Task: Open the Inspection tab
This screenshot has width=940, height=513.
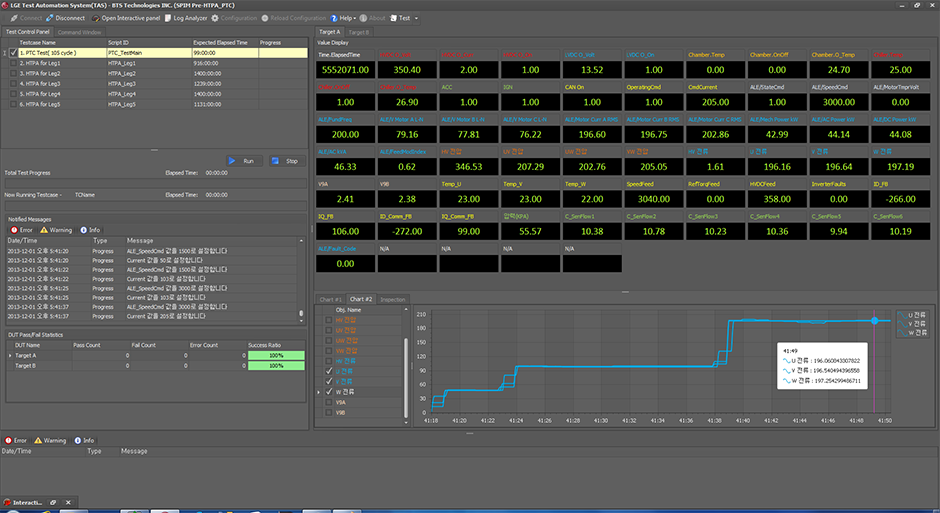Action: [393, 300]
